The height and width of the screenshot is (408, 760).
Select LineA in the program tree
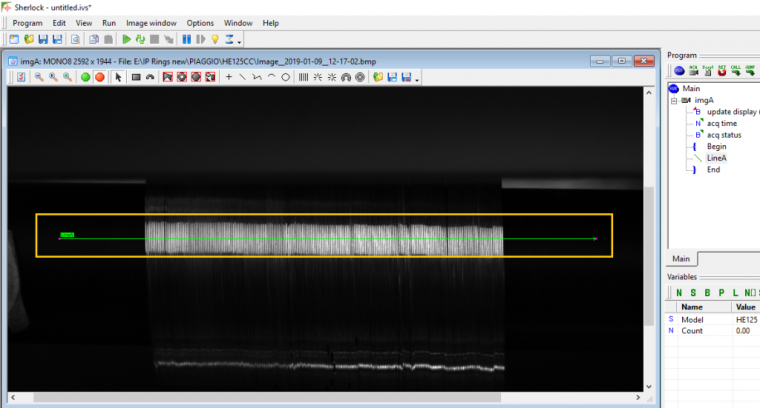(x=716, y=158)
